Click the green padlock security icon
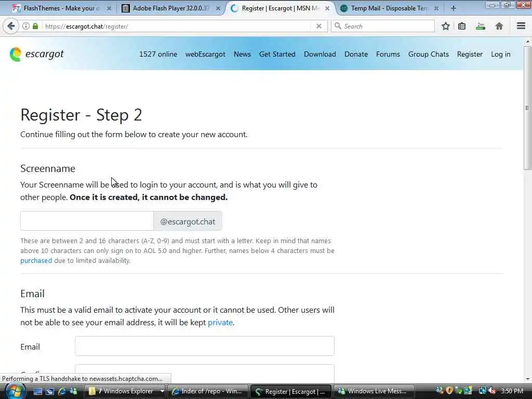Screen dimensions: 532x399 (35, 26)
